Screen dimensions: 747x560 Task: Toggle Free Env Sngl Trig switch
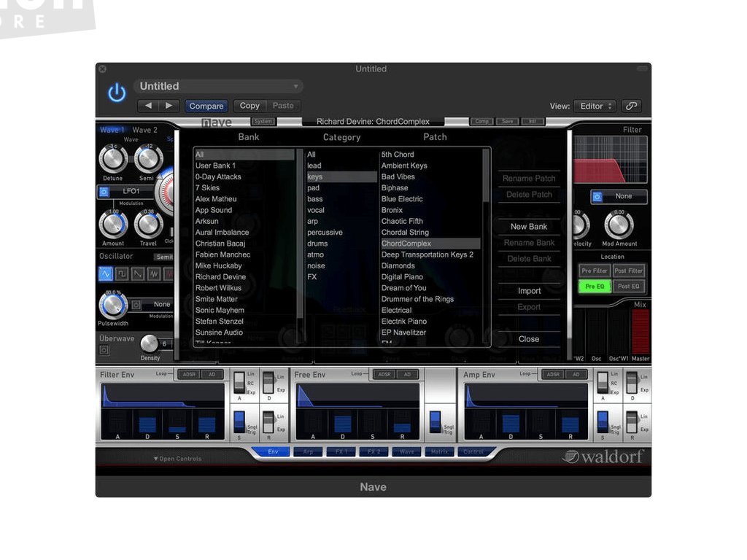click(435, 422)
